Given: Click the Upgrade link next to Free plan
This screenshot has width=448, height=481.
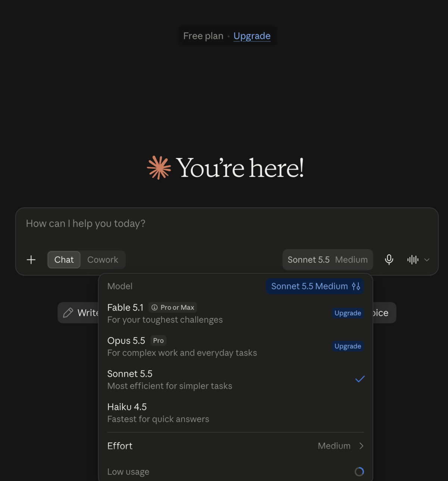Looking at the screenshot, I should click(252, 36).
